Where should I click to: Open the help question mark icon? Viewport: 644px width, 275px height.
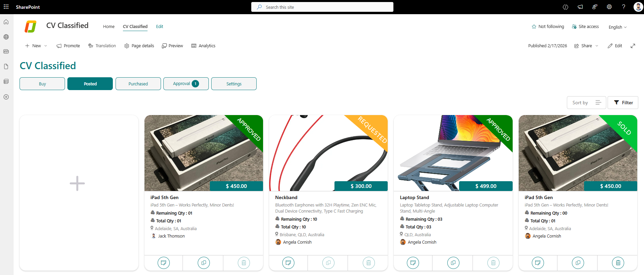pyautogui.click(x=623, y=7)
